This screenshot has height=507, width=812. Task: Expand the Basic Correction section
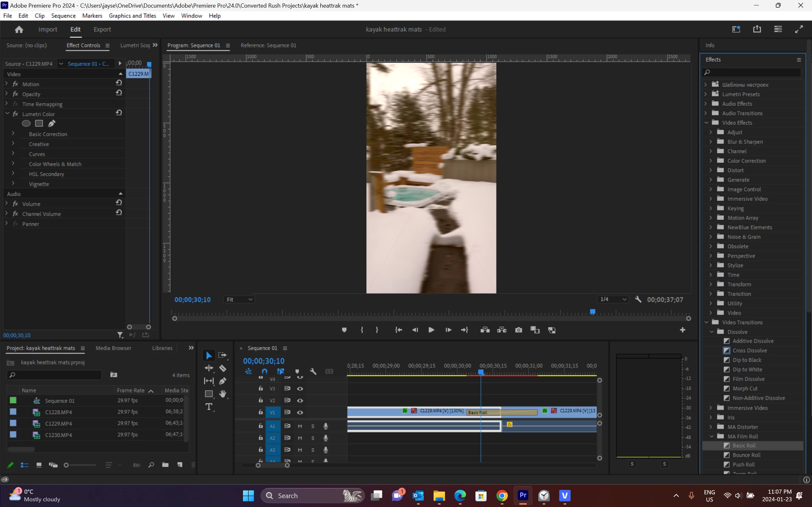pyautogui.click(x=13, y=134)
